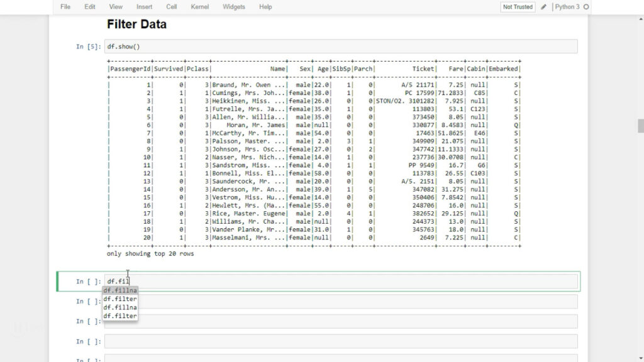
Task: Click the pencil edit icon in header
Action: point(543,7)
